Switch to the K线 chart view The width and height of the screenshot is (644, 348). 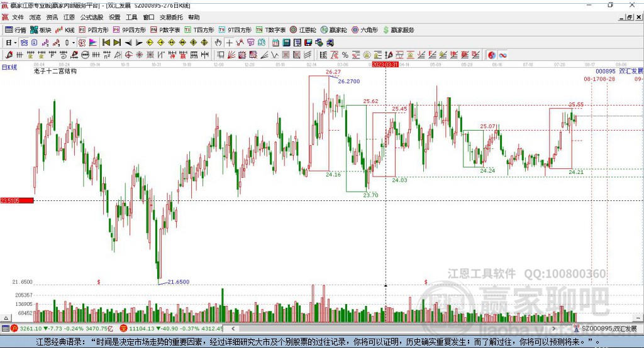point(65,30)
